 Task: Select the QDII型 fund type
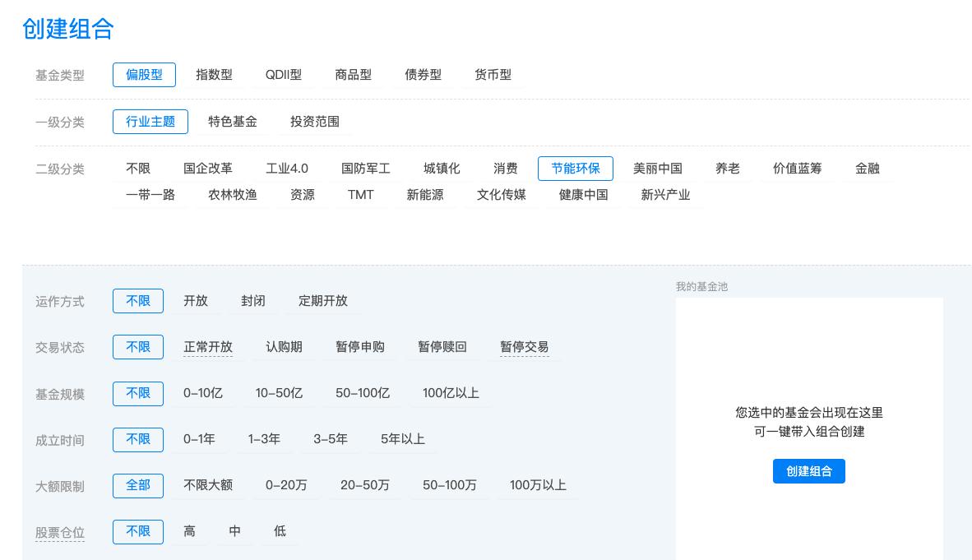pyautogui.click(x=283, y=74)
